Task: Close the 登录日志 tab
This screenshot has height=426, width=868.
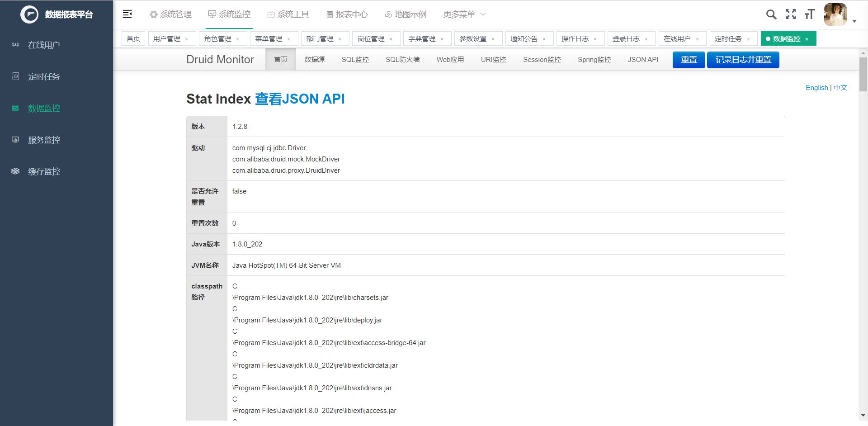Action: [x=646, y=38]
